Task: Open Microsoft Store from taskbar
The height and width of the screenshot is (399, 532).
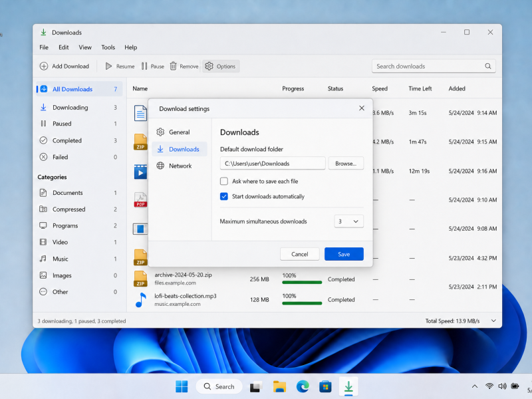Action: click(x=325, y=386)
